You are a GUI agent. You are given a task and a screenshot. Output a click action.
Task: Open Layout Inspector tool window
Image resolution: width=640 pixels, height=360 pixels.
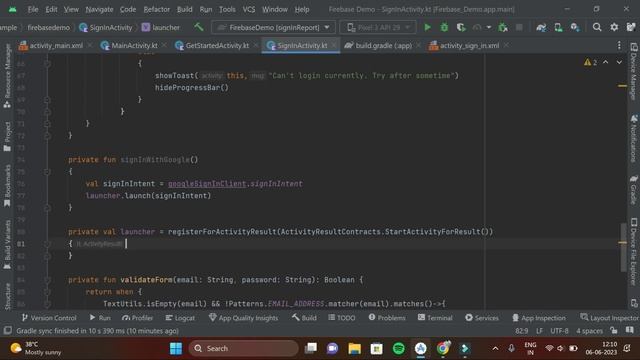pos(609,318)
